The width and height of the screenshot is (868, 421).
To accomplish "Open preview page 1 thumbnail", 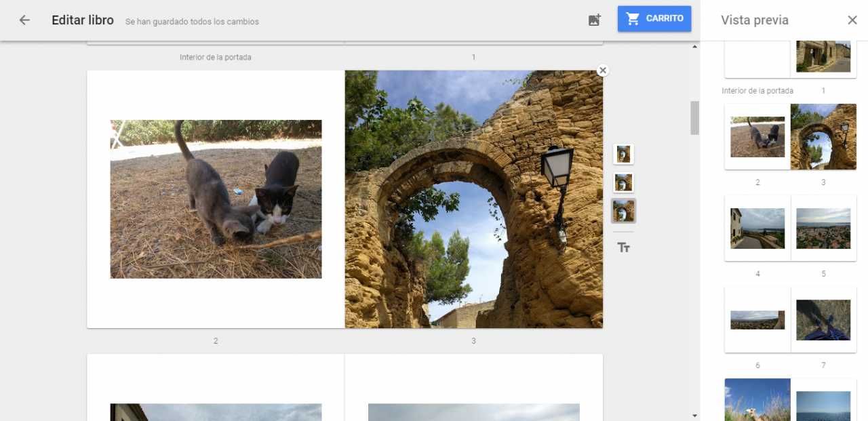I will point(823,57).
